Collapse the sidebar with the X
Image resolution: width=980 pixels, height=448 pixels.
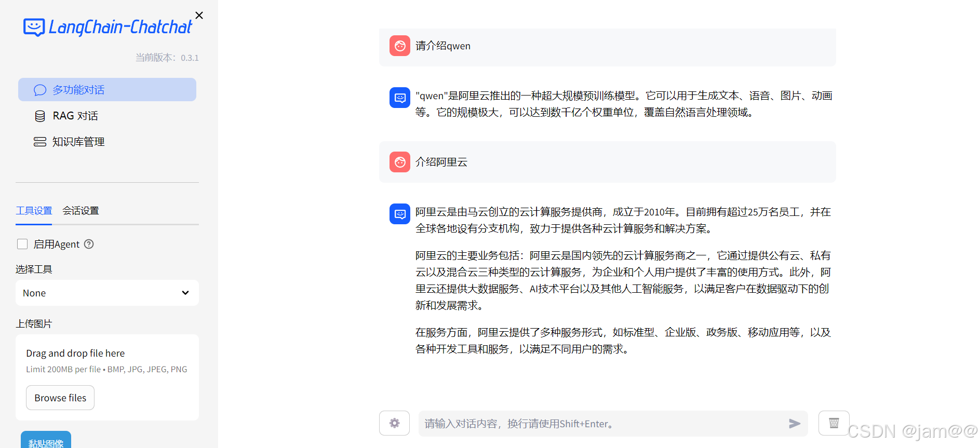pyautogui.click(x=199, y=15)
